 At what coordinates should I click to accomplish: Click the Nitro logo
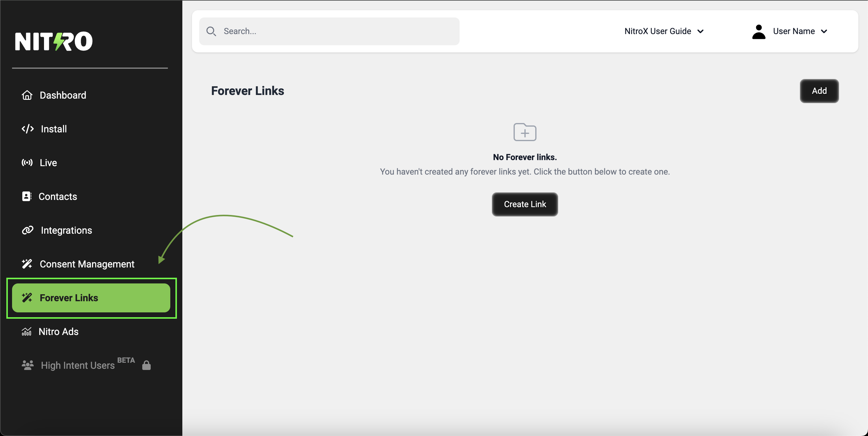tap(54, 42)
